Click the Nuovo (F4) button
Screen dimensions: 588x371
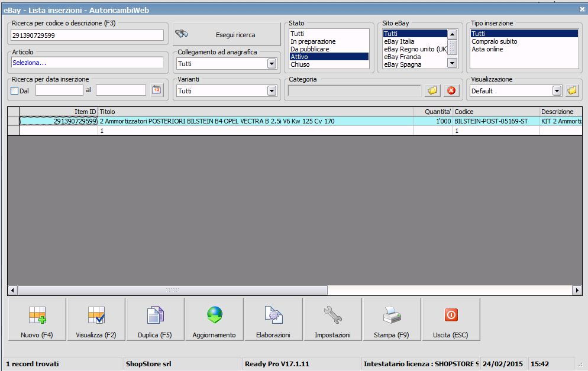tap(37, 320)
